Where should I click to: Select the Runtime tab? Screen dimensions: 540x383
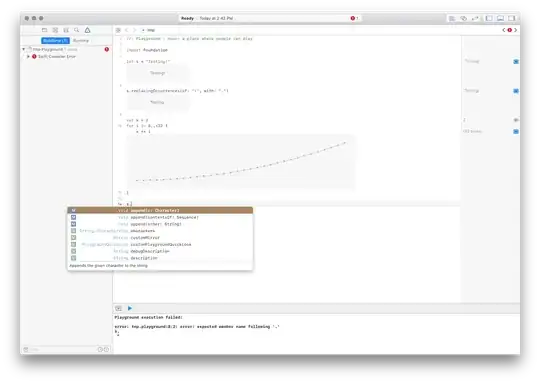pyautogui.click(x=81, y=41)
